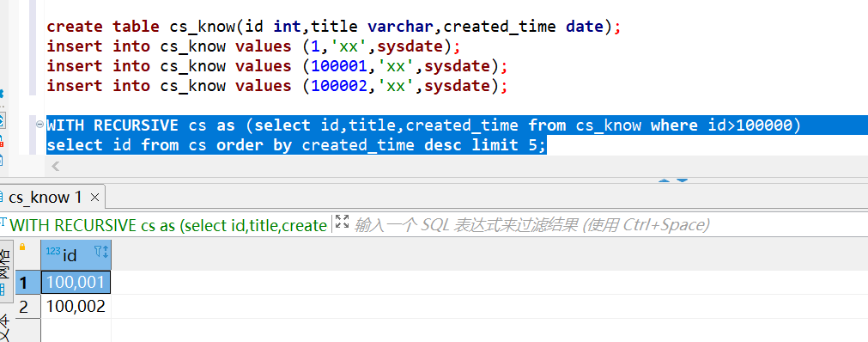Switch to the cs_know 1 result tab

point(46,198)
